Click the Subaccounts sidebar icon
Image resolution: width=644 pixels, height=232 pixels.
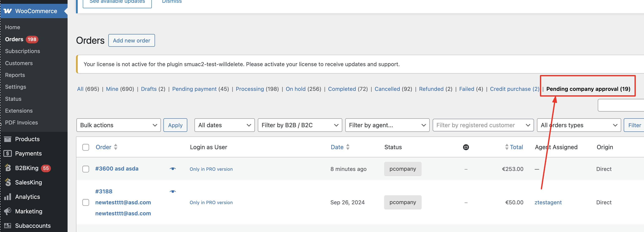click(x=8, y=225)
